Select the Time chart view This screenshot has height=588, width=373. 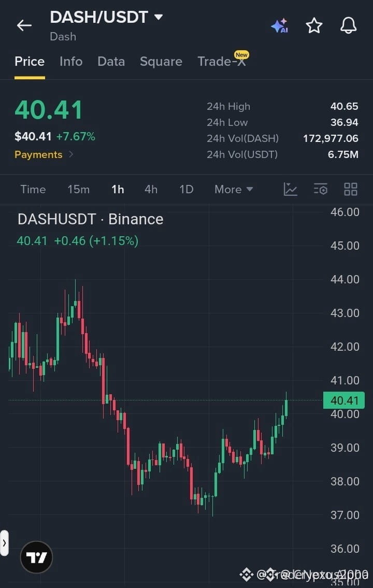click(33, 190)
